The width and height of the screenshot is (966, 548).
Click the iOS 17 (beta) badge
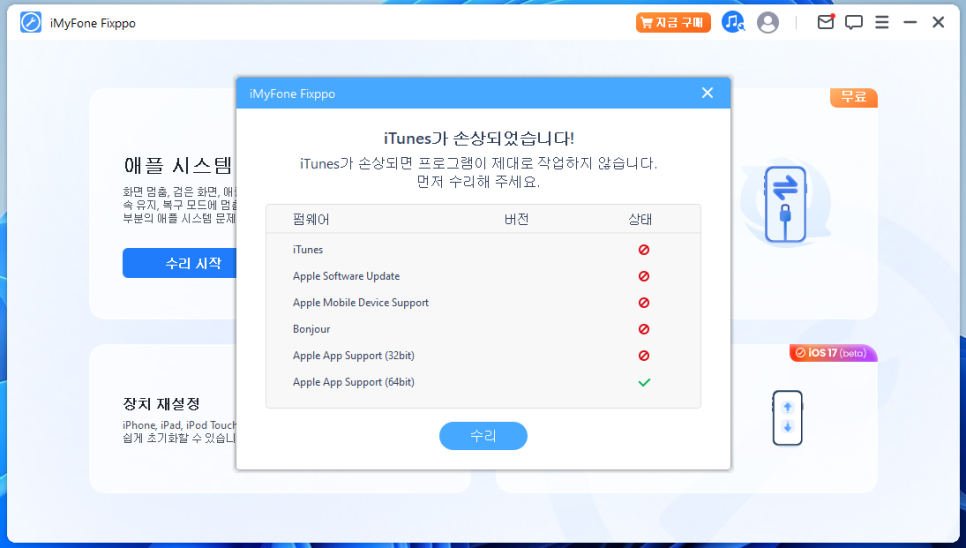point(833,353)
